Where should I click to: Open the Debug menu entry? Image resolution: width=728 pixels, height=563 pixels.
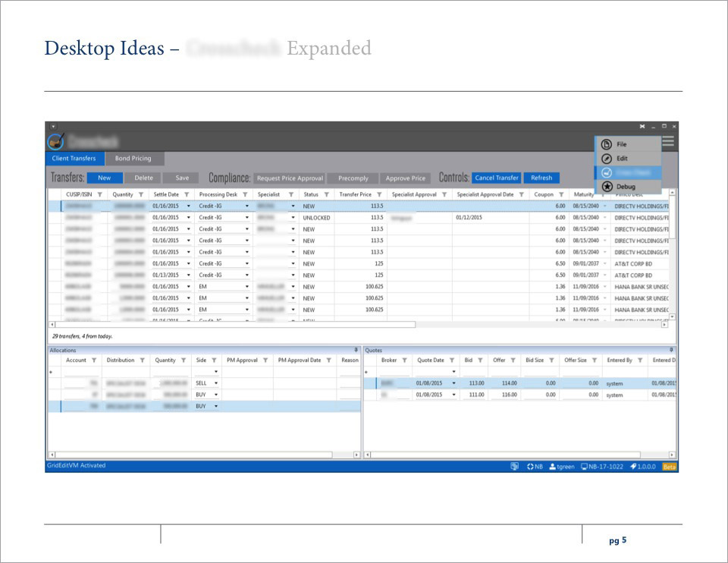[625, 187]
